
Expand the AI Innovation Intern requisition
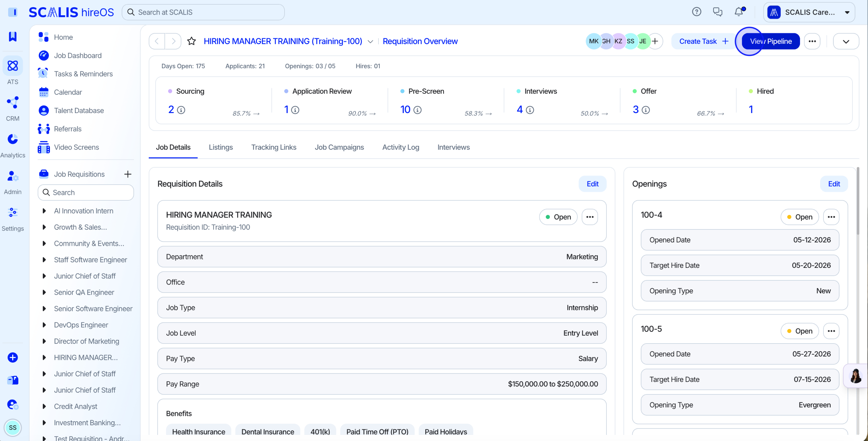point(44,211)
